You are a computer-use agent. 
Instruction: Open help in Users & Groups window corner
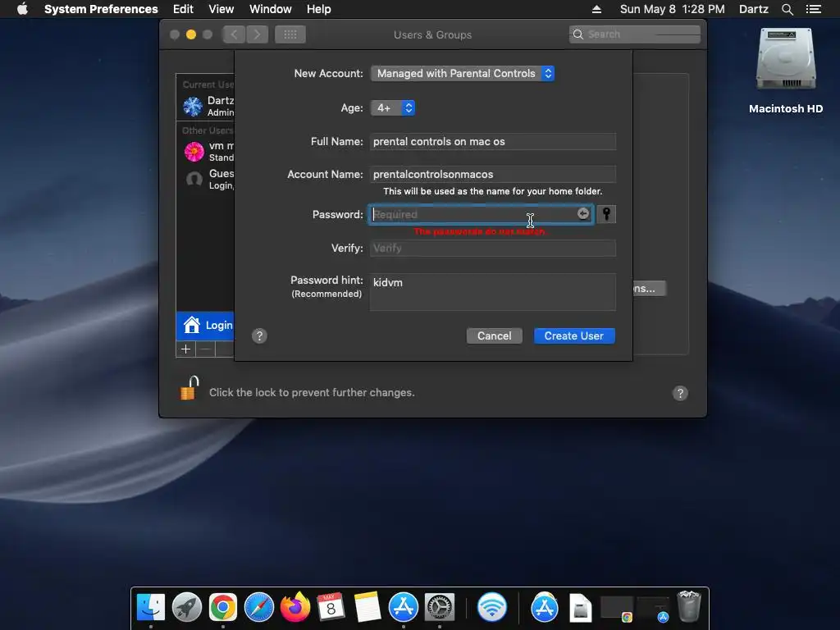click(x=680, y=393)
